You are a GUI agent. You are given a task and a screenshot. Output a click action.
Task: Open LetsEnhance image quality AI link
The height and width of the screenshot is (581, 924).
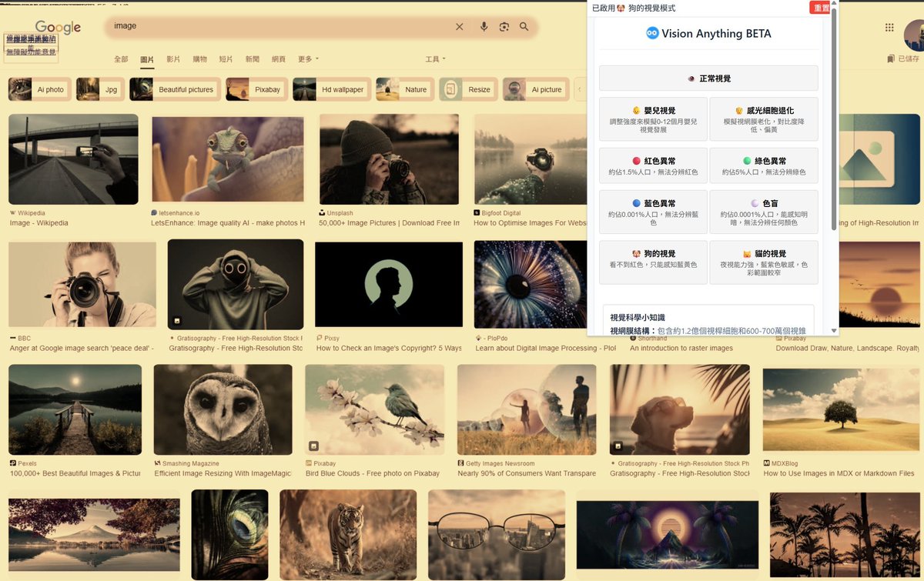pyautogui.click(x=228, y=223)
